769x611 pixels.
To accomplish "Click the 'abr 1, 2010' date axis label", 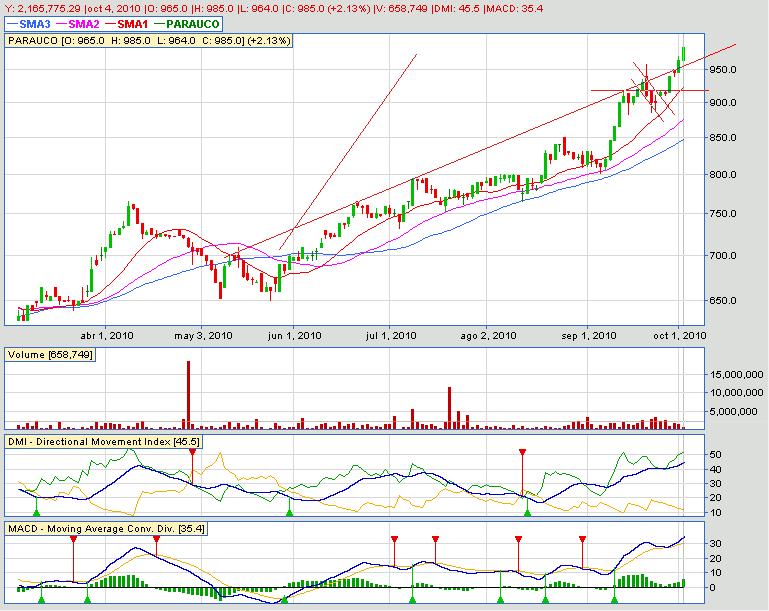I will point(107,336).
